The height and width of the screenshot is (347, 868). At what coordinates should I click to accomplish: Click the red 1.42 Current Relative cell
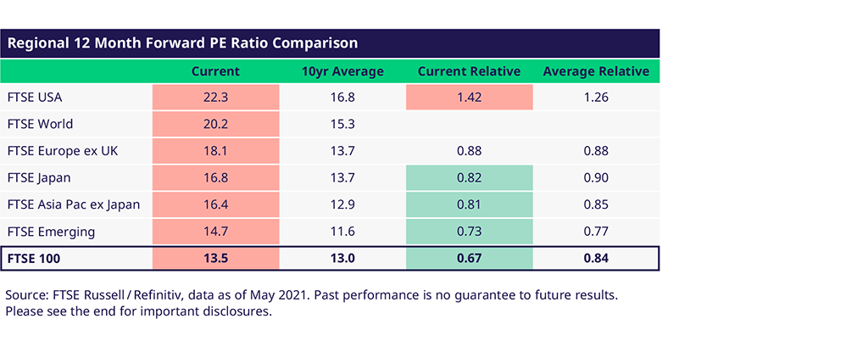click(469, 98)
